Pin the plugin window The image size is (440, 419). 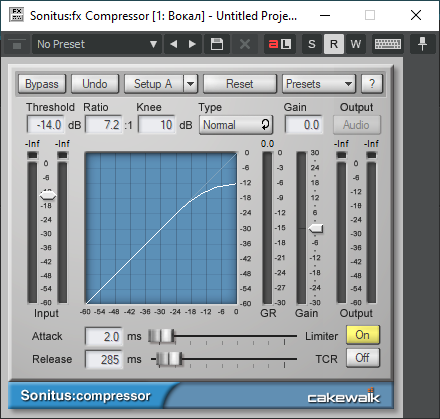point(422,44)
